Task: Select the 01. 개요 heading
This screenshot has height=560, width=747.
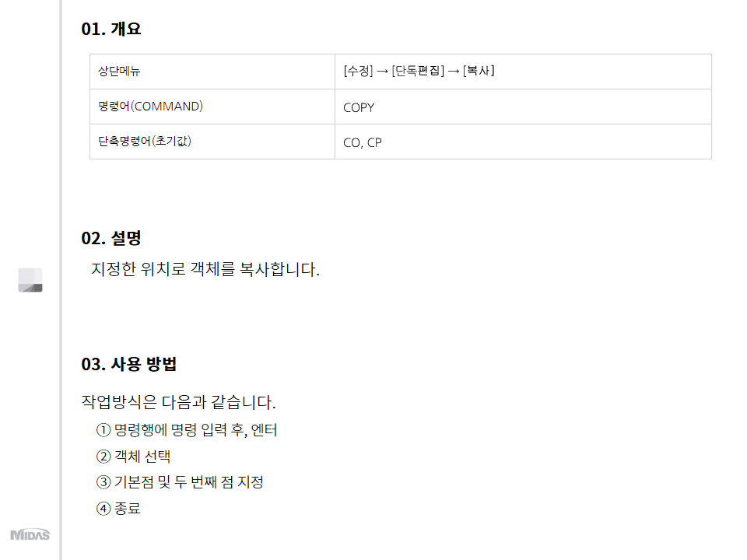Action: [111, 29]
